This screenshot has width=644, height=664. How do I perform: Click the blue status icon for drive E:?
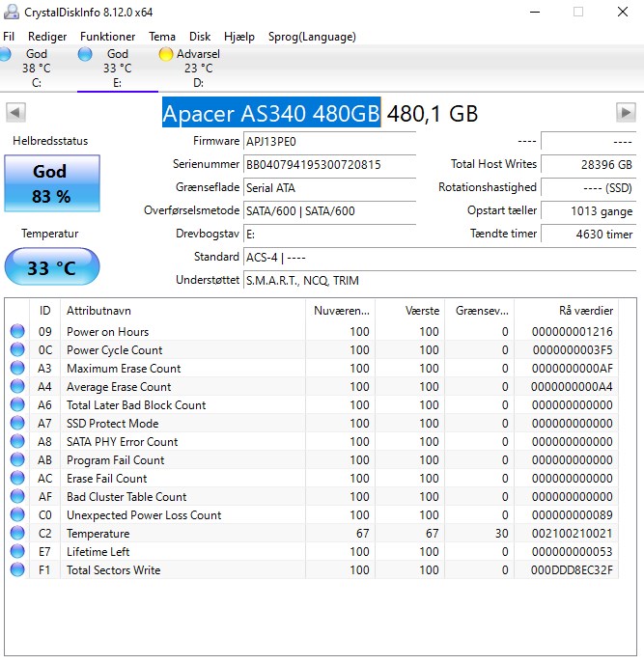click(85, 54)
